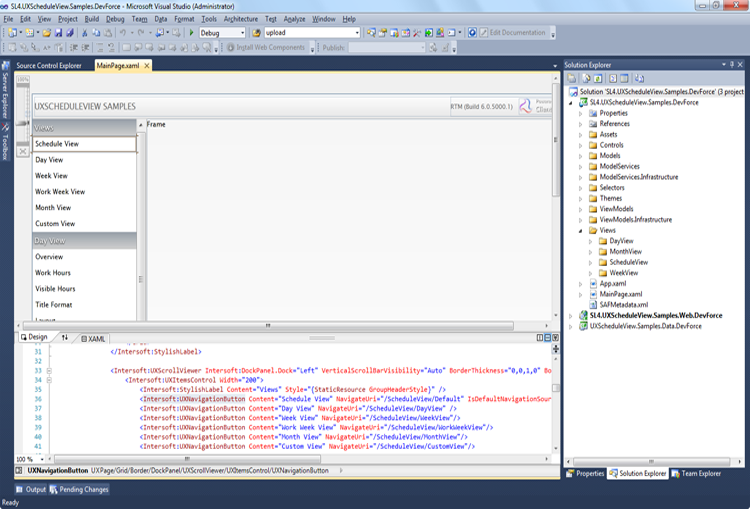The width and height of the screenshot is (750, 509).
Task: Click the designer horizontal scrollbar
Action: pos(268,326)
